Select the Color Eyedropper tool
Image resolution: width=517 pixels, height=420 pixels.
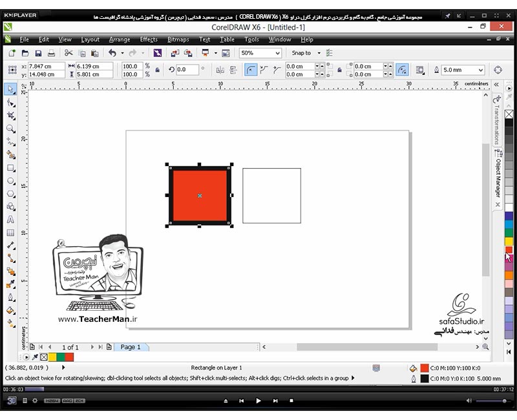pyautogui.click(x=10, y=284)
